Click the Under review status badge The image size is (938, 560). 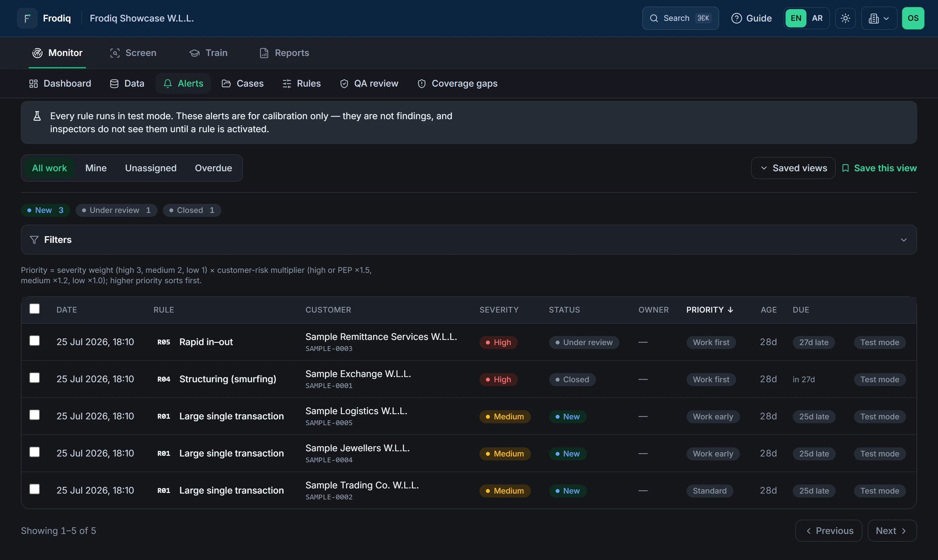584,342
